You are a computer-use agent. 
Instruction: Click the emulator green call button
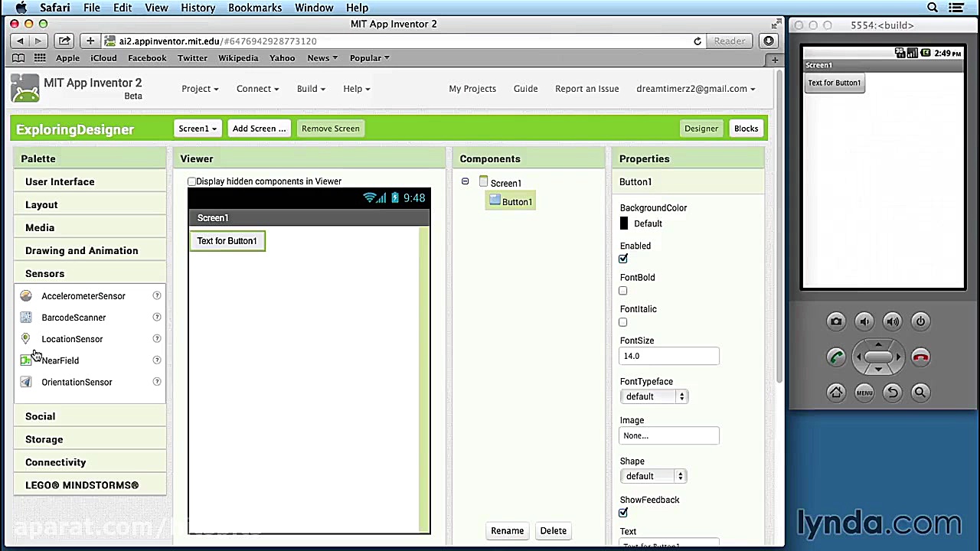[x=836, y=357]
